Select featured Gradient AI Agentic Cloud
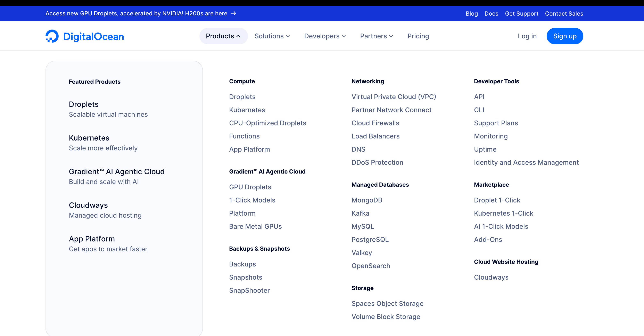The image size is (644, 336). pos(117,176)
